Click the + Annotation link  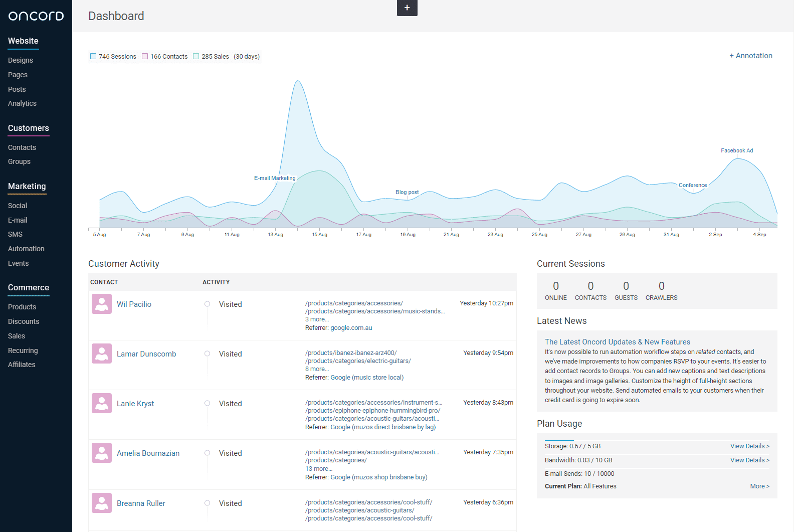751,56
